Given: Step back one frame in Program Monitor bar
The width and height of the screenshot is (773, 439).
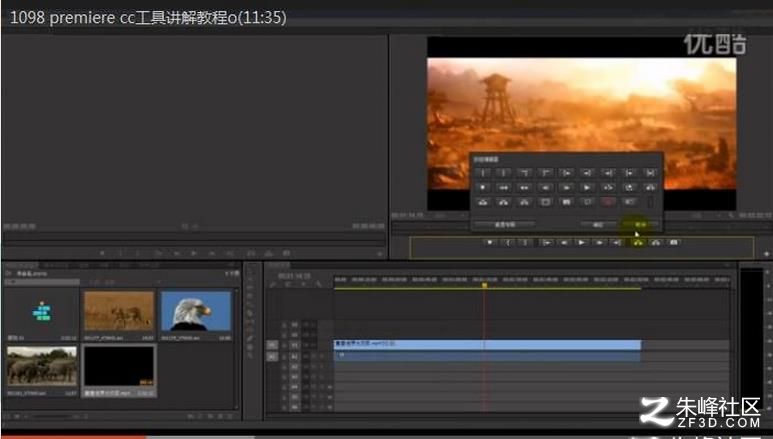Looking at the screenshot, I should pyautogui.click(x=564, y=242).
